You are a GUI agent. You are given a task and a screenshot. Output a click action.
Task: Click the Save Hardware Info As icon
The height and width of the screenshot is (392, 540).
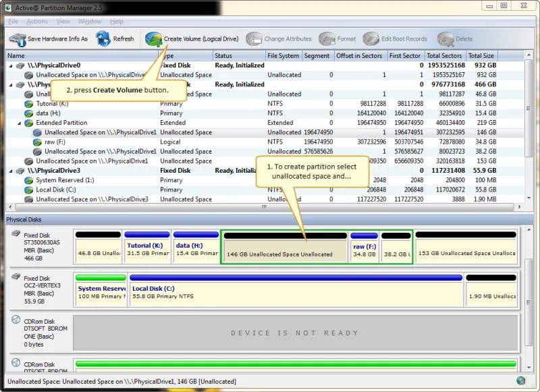click(17, 39)
